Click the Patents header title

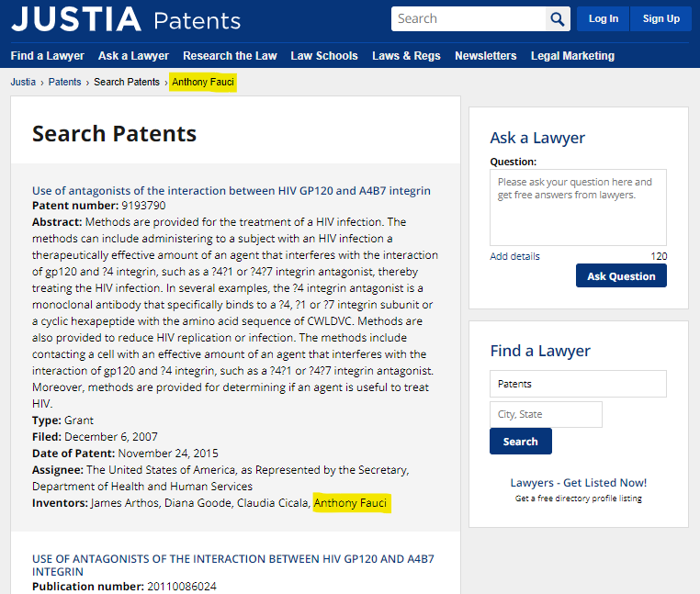197,20
